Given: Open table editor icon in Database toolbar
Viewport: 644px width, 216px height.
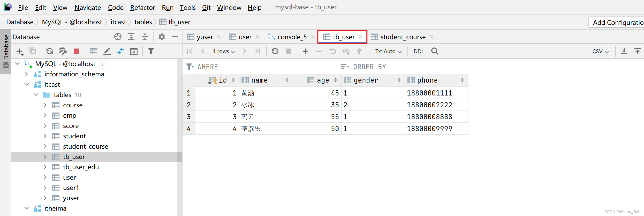Looking at the screenshot, I should (x=94, y=51).
